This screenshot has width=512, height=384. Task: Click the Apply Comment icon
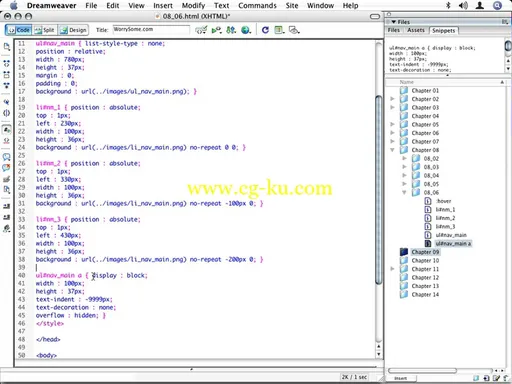pyautogui.click(x=6, y=157)
